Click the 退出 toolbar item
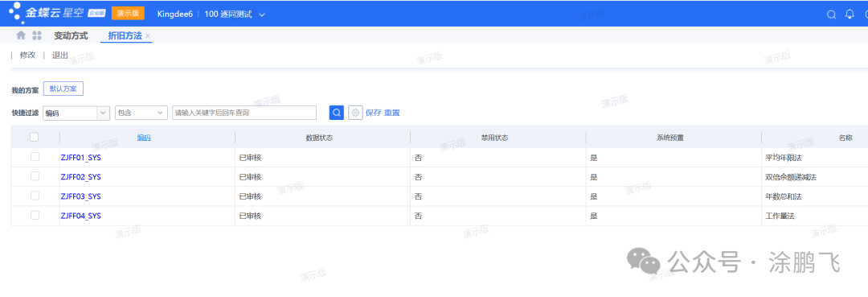 (x=60, y=55)
